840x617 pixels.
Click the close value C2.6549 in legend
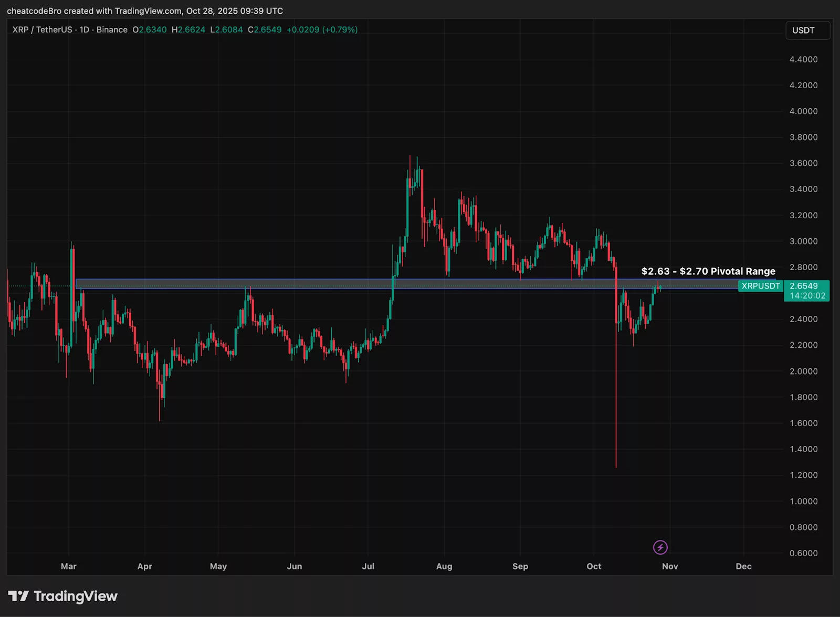pyautogui.click(x=265, y=30)
